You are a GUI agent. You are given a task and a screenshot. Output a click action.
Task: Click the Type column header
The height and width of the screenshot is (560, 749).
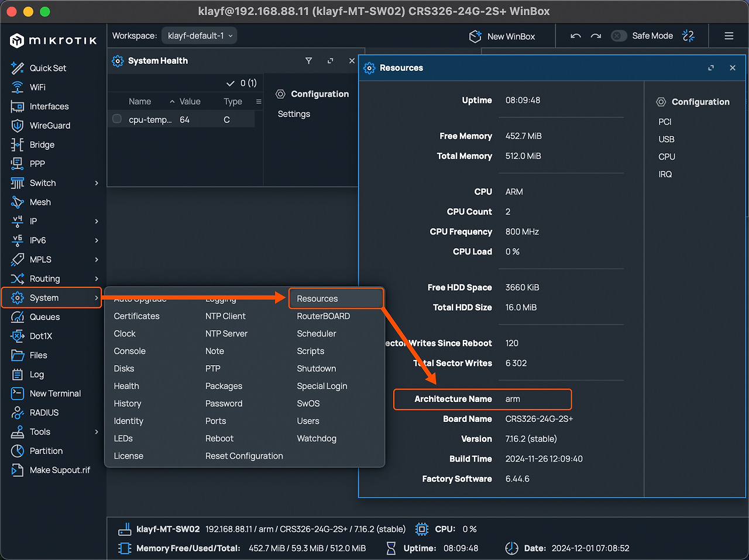(x=233, y=101)
